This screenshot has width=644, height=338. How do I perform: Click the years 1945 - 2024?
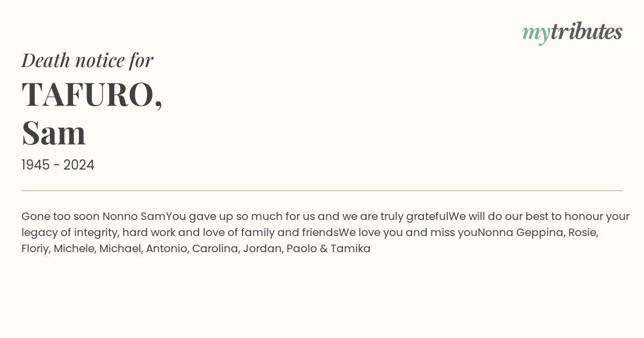coord(58,165)
